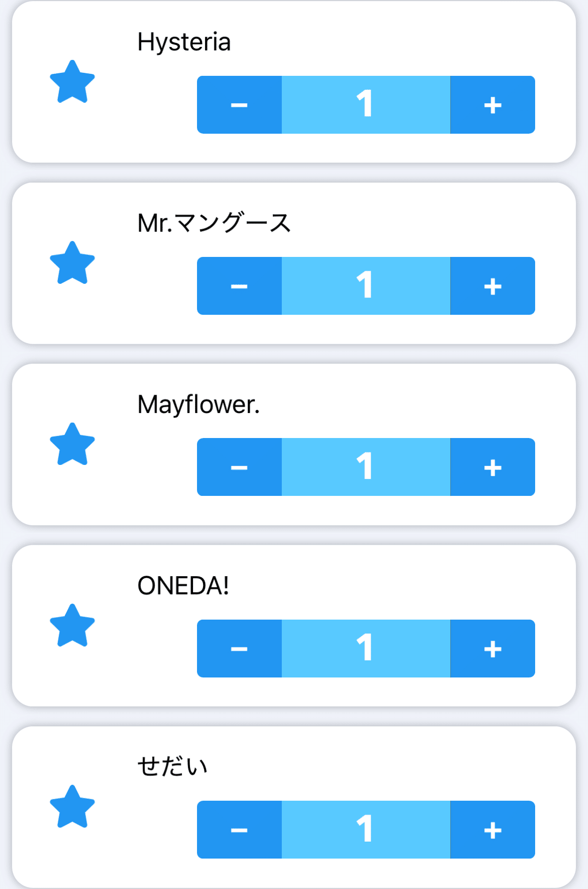Decrease the Hysteria count with minus
The width and height of the screenshot is (588, 889).
click(x=239, y=105)
